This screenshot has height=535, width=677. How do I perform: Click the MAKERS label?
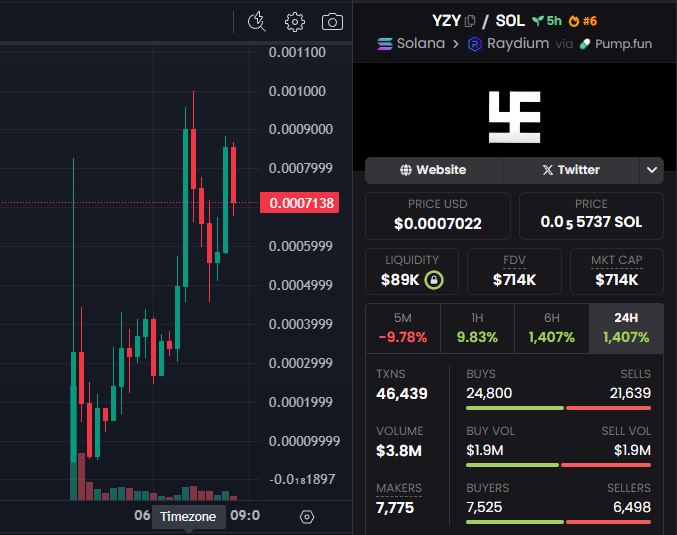coord(399,488)
